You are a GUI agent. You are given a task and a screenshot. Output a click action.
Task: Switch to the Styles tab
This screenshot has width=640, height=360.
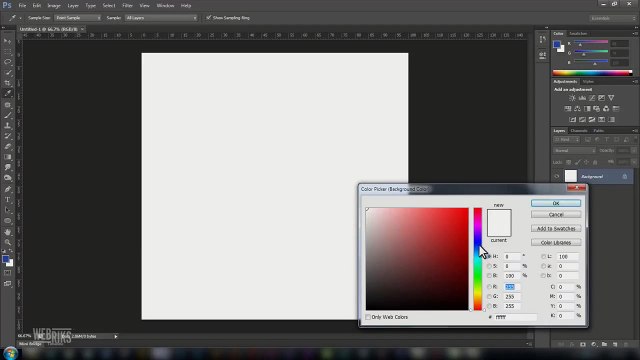(588, 82)
